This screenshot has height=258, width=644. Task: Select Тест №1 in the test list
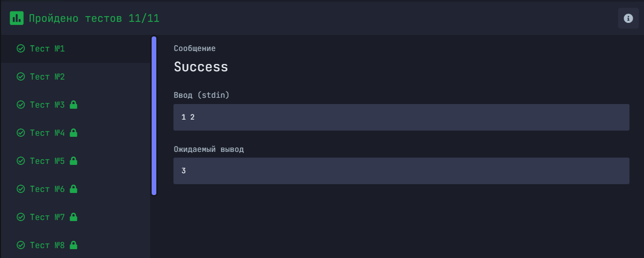click(47, 49)
